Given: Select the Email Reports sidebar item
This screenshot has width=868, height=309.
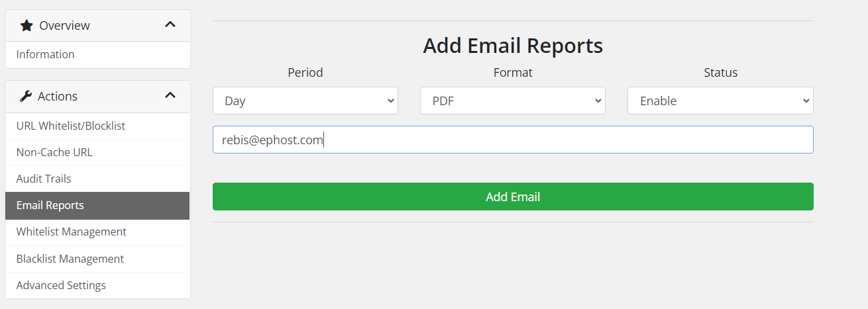Looking at the screenshot, I should tap(97, 206).
